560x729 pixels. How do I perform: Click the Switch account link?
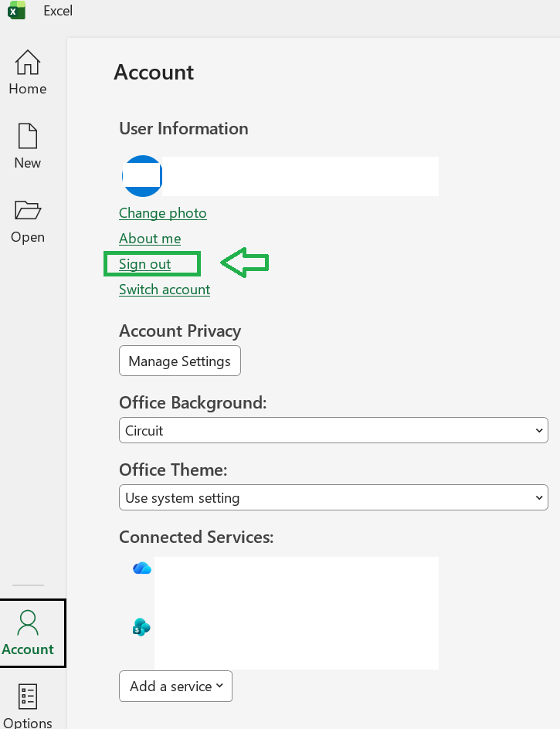[165, 290]
